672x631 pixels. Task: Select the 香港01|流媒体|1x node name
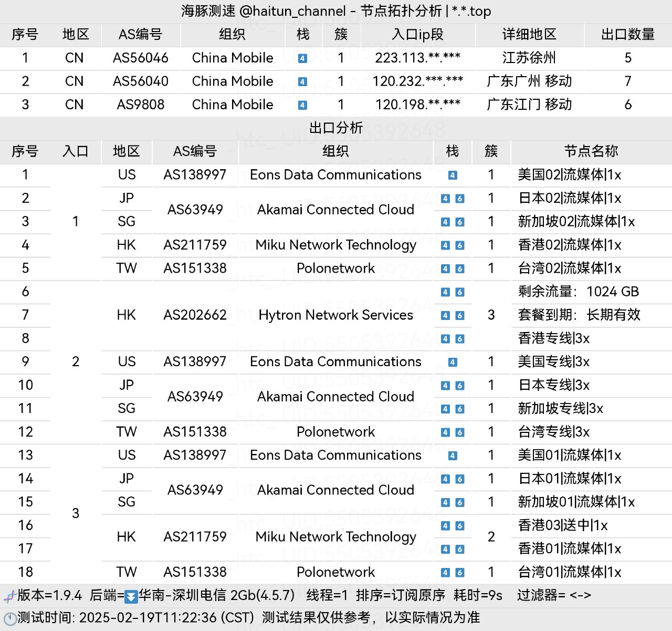tap(570, 549)
